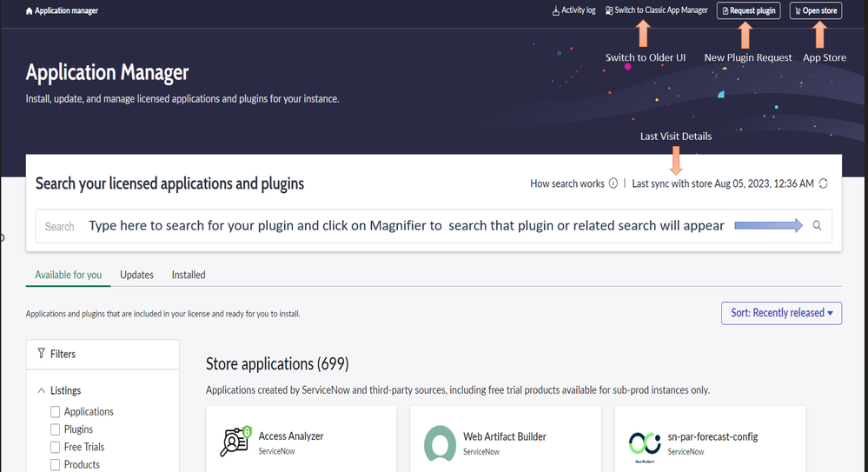
Task: Click the refresh sync icon beside last sync time
Action: (x=823, y=183)
